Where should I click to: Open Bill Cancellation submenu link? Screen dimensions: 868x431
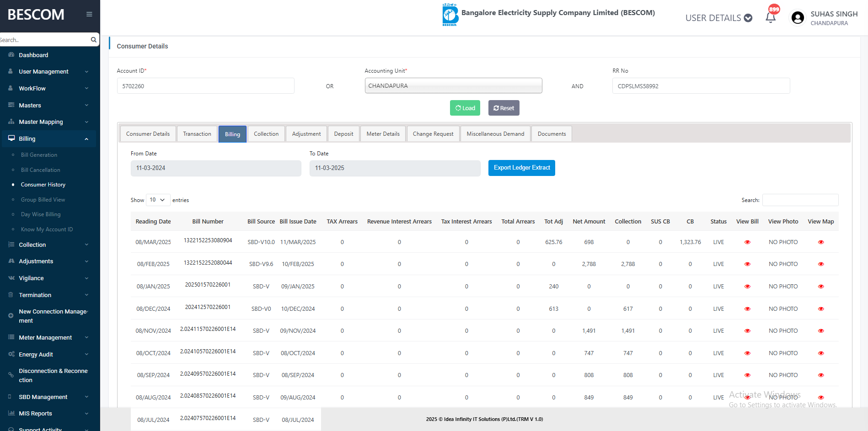coord(40,170)
